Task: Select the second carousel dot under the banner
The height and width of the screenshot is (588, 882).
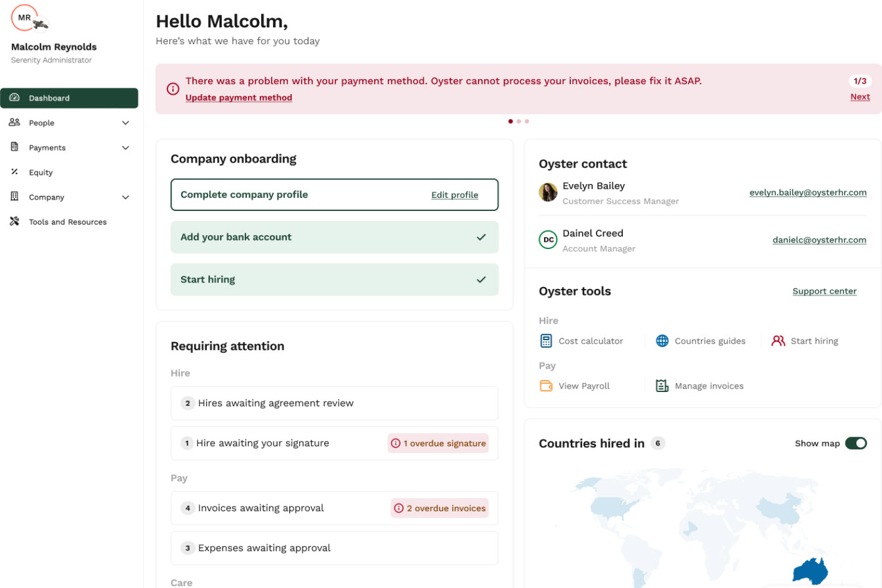Action: pos(518,120)
